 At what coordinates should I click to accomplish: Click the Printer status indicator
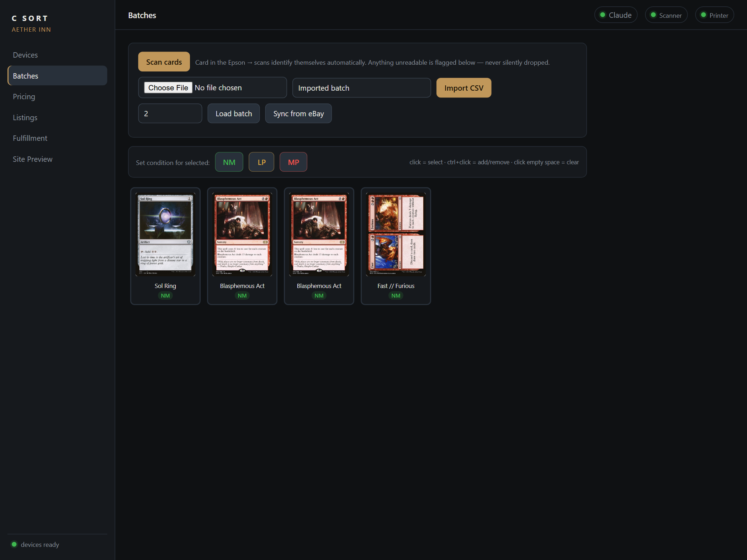pos(715,15)
